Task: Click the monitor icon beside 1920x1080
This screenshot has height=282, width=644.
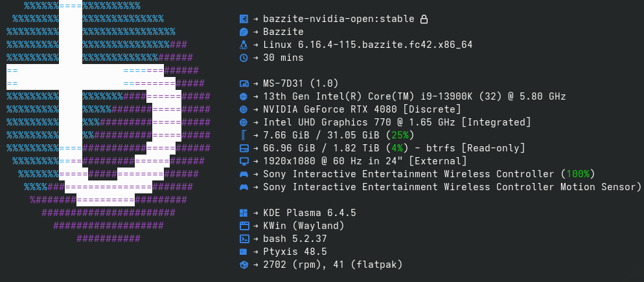Action: 244,161
